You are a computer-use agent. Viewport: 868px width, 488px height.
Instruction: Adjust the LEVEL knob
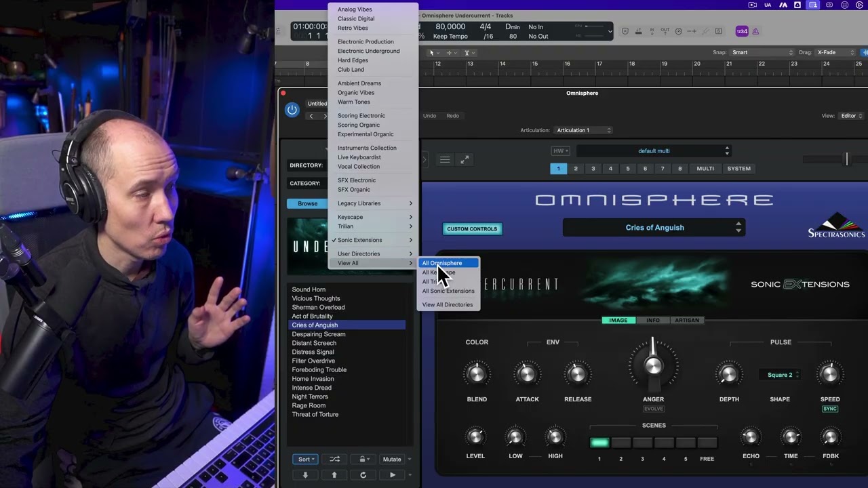[x=475, y=437]
